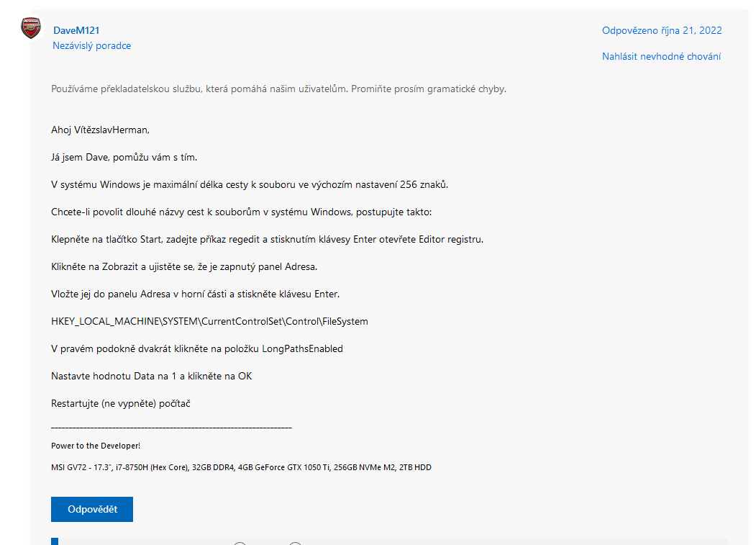The width and height of the screenshot is (756, 545).
Task: Click the "Klepněte na tlačítko Start" instruction
Action: (x=267, y=239)
